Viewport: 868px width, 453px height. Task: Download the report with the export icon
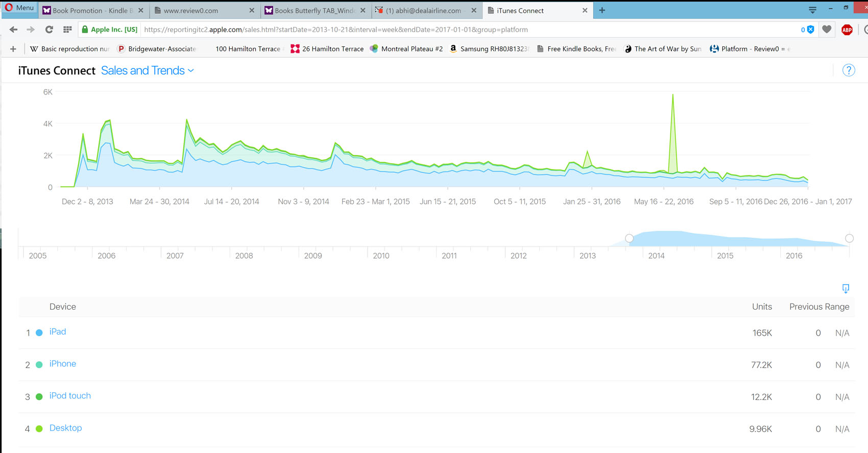pos(846,289)
